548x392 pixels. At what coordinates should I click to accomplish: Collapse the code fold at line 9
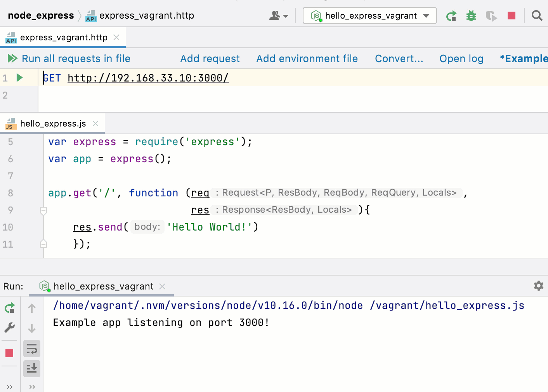tap(43, 212)
